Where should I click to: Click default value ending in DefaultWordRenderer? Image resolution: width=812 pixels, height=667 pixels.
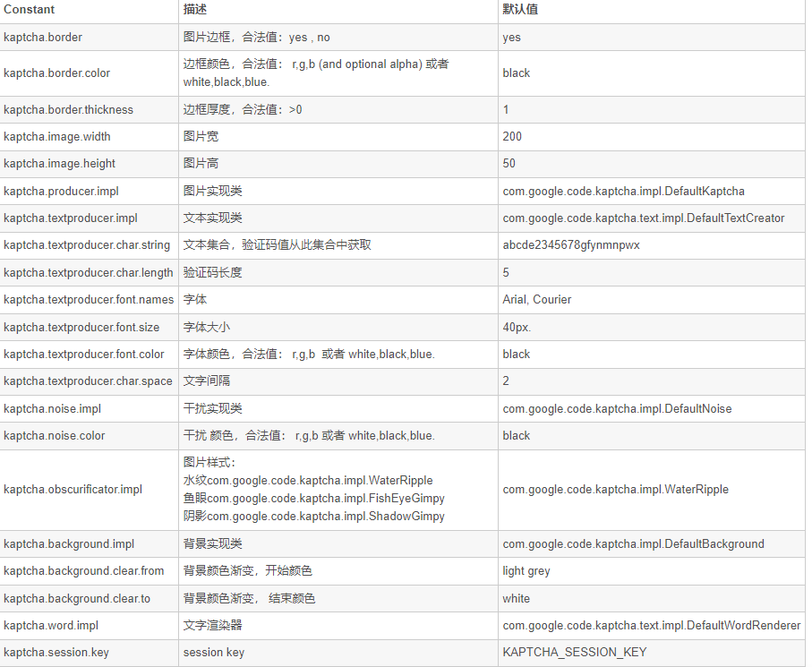(652, 626)
